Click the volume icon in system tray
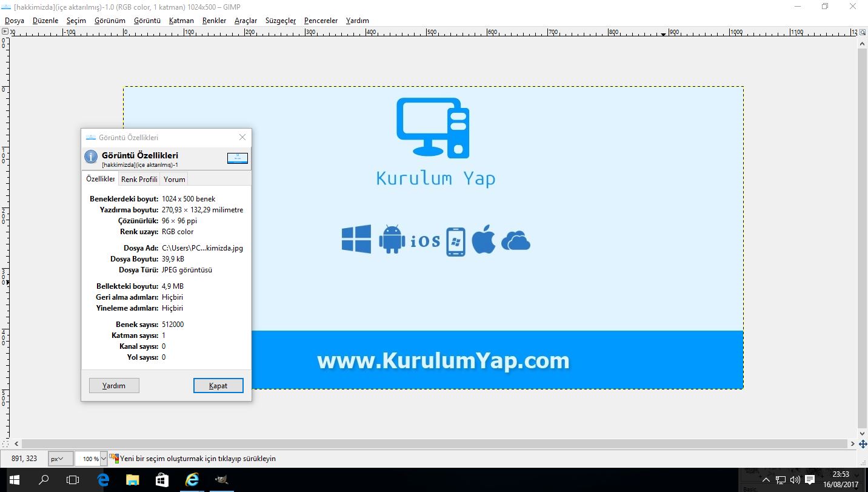Viewport: 868px width, 492px height. point(795,480)
